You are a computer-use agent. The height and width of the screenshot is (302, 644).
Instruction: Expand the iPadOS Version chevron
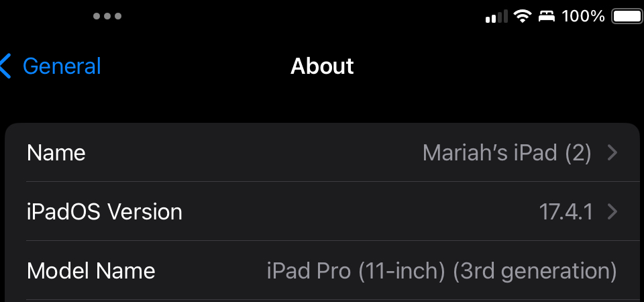pyautogui.click(x=612, y=212)
